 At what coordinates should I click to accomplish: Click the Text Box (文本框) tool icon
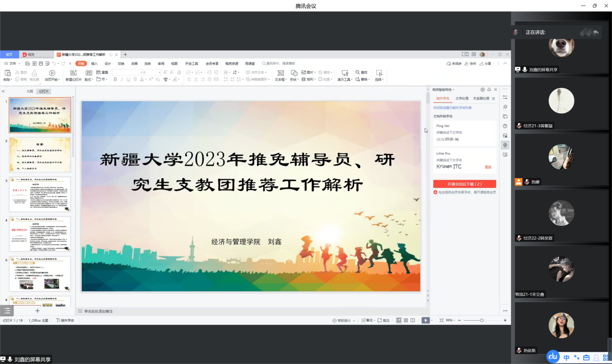tap(280, 73)
